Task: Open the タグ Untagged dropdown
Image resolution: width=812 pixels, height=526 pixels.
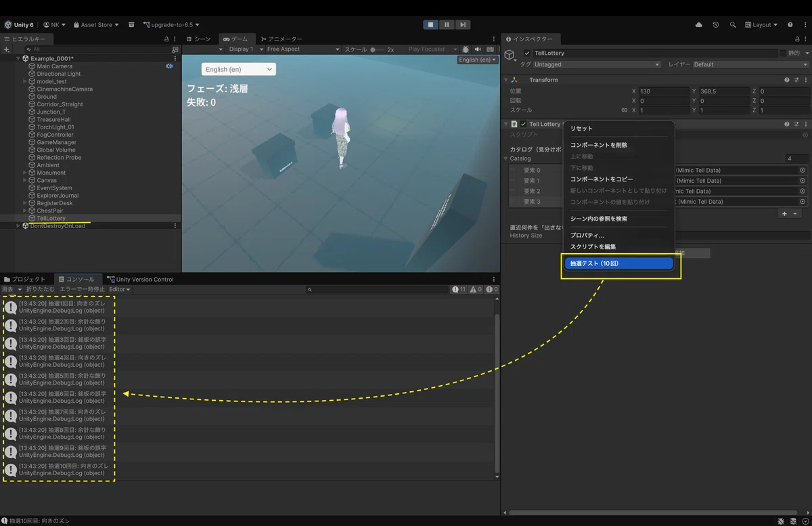Action: pos(597,65)
